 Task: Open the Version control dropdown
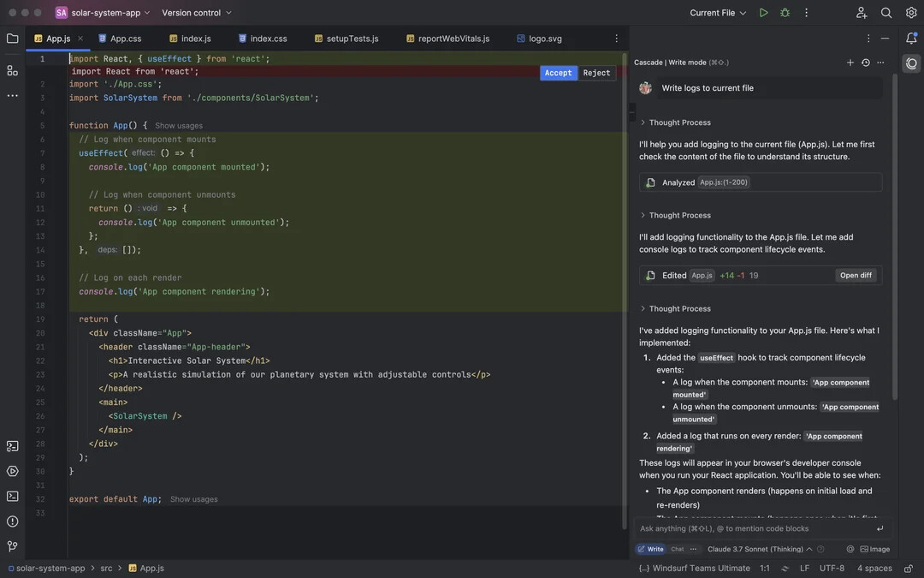[x=197, y=12]
